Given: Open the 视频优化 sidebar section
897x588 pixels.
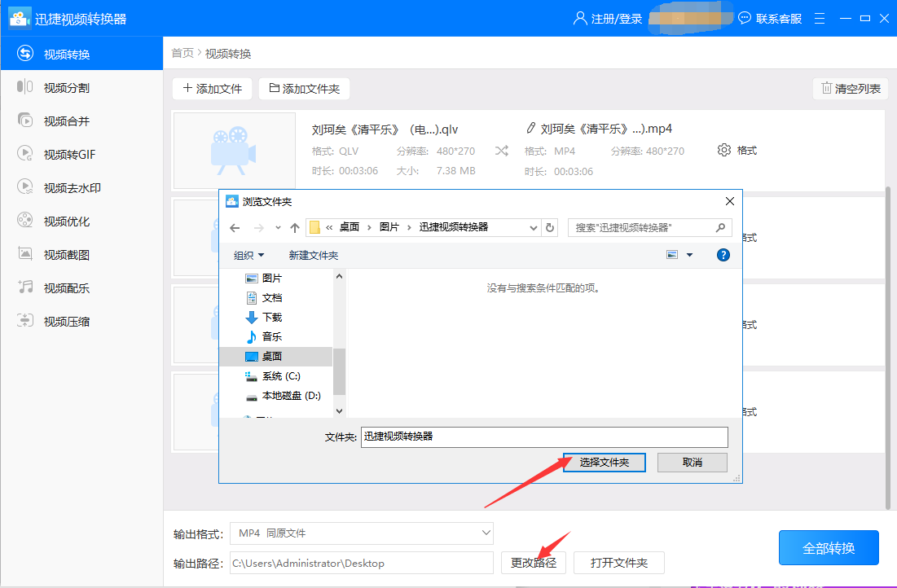Looking at the screenshot, I should (81, 221).
